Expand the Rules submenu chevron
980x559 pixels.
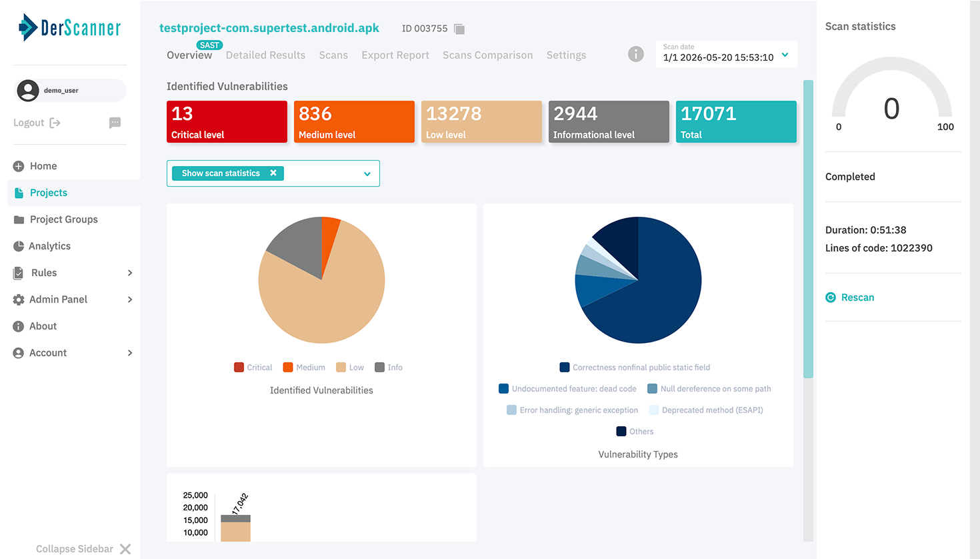coord(130,273)
